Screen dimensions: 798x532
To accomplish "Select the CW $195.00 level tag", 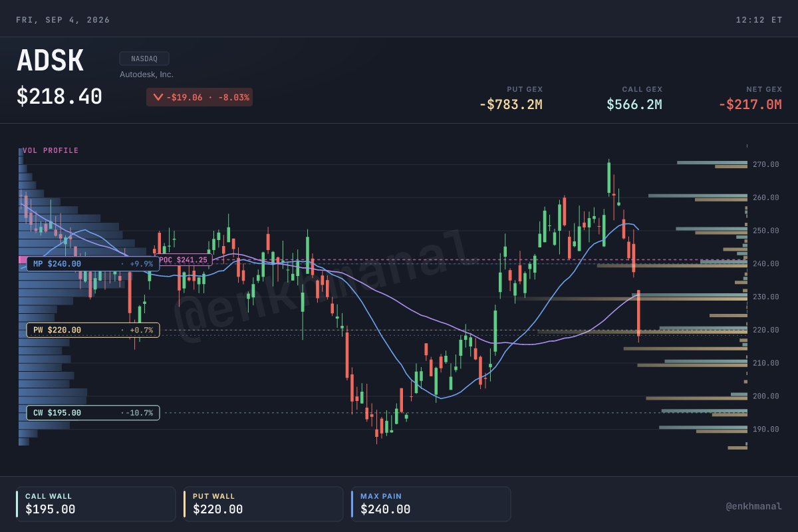I will (93, 413).
